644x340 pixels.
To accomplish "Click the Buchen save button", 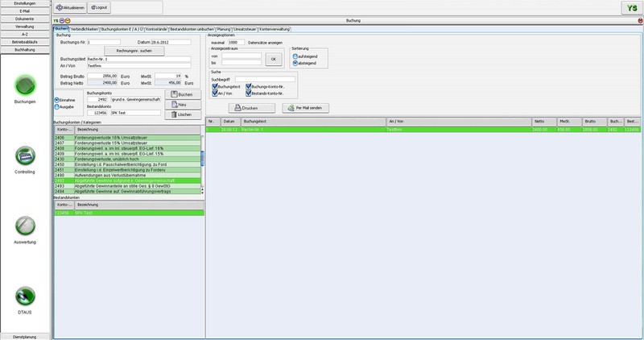I will click(x=183, y=94).
